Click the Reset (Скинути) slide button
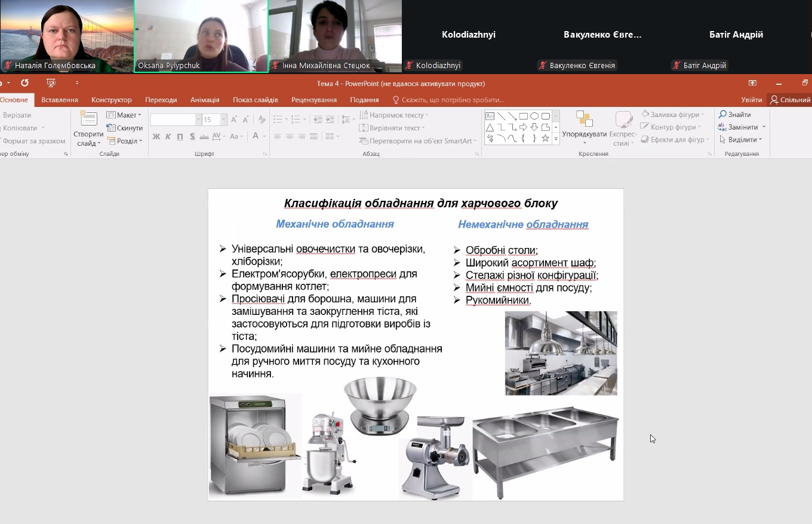 click(x=125, y=128)
